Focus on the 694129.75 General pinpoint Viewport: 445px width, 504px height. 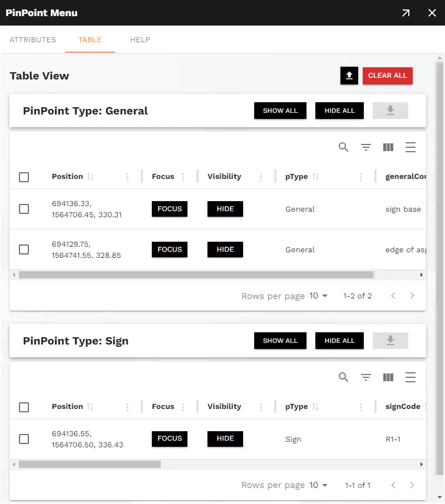coord(170,249)
